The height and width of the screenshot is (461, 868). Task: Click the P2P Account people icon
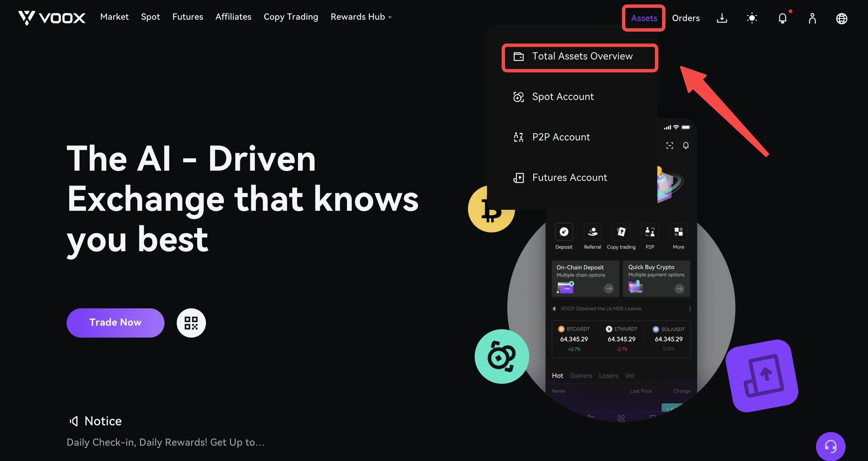[518, 137]
